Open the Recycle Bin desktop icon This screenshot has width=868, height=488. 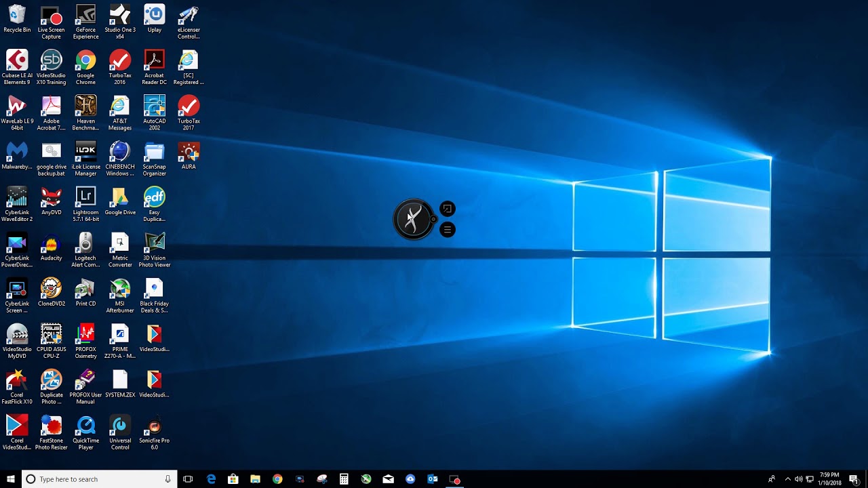click(17, 20)
